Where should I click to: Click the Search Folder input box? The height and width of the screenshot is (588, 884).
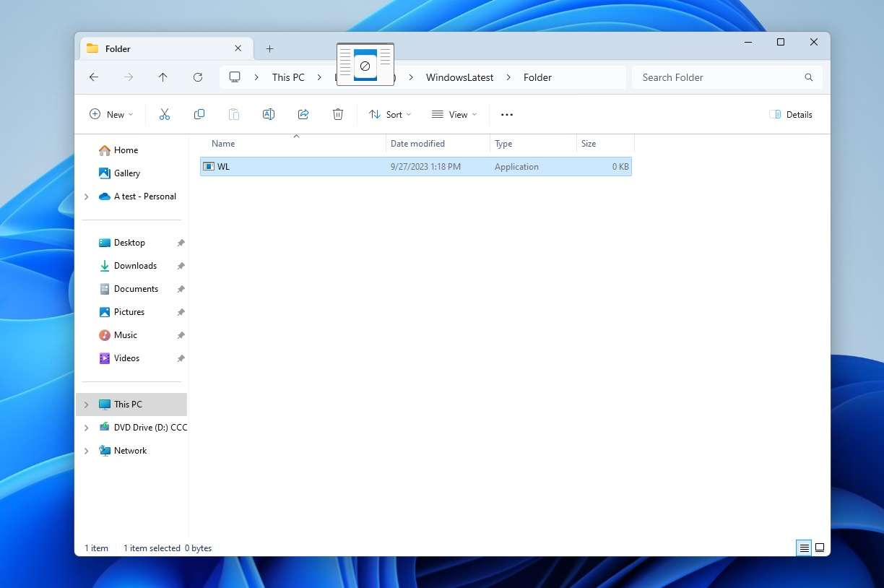tap(719, 77)
